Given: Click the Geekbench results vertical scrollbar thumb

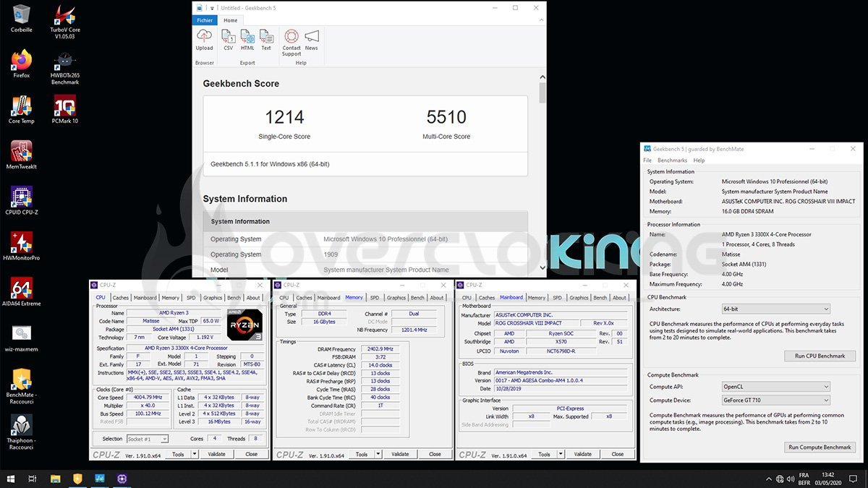Looking at the screenshot, I should tap(543, 93).
